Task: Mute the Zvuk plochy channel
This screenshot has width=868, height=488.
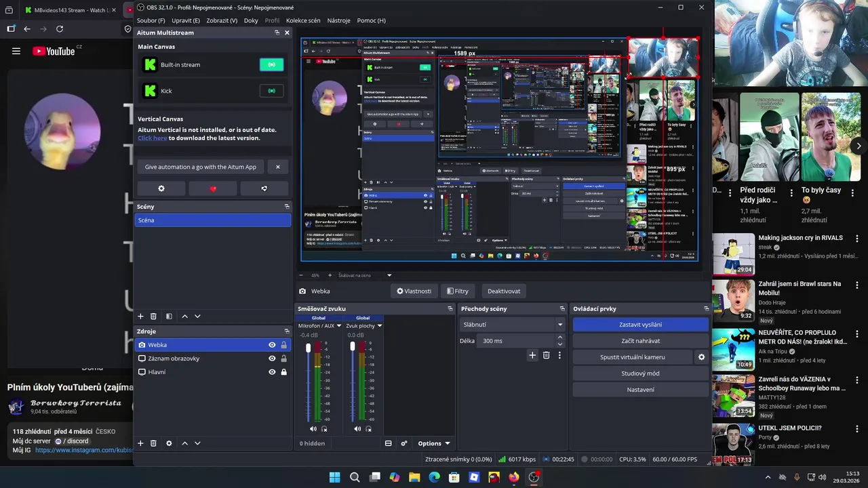Action: click(x=357, y=429)
